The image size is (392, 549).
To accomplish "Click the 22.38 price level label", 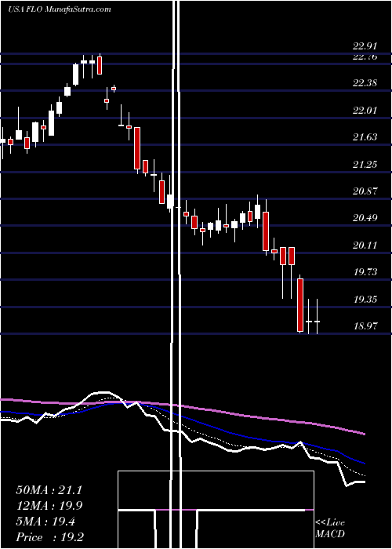I will click(365, 83).
